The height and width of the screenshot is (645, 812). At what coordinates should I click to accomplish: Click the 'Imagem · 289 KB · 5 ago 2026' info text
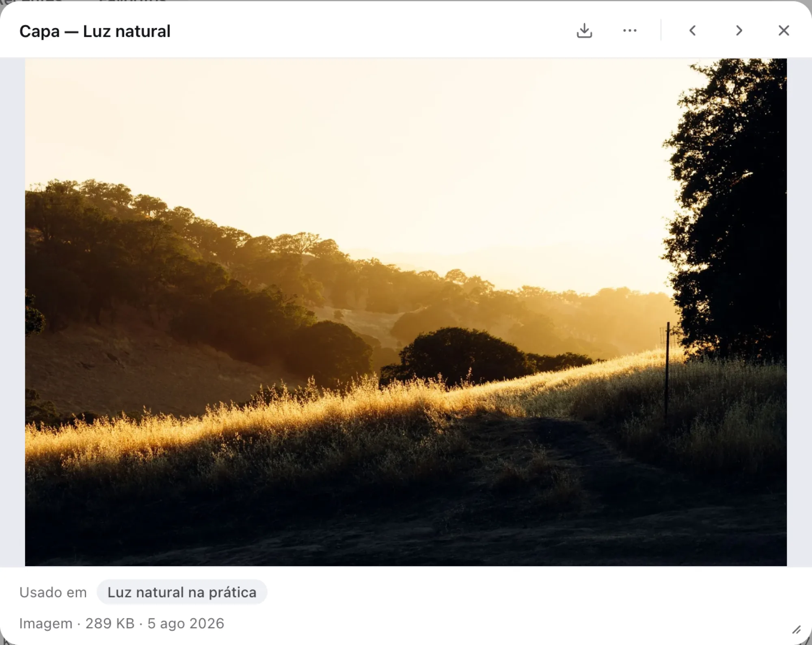pos(122,623)
